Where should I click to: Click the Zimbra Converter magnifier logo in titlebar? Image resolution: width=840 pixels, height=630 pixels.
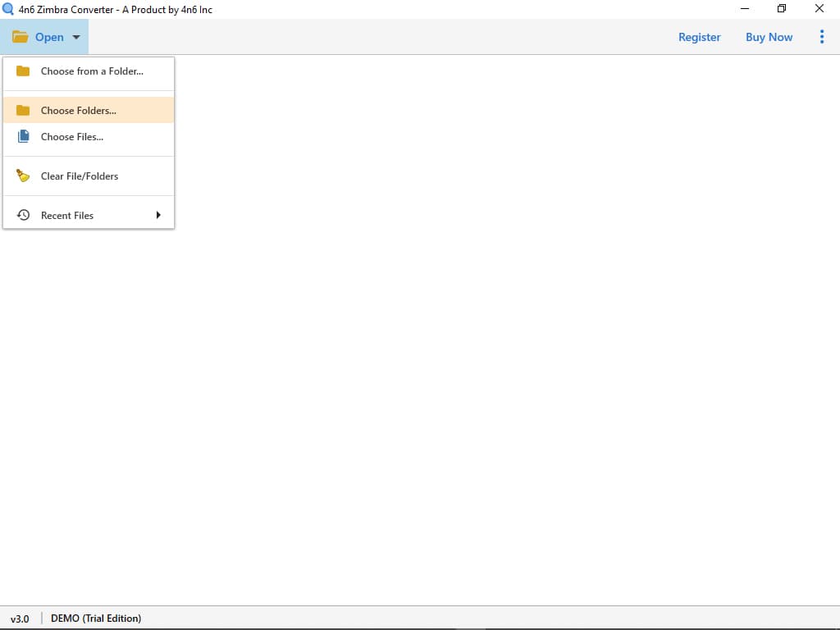click(x=8, y=9)
